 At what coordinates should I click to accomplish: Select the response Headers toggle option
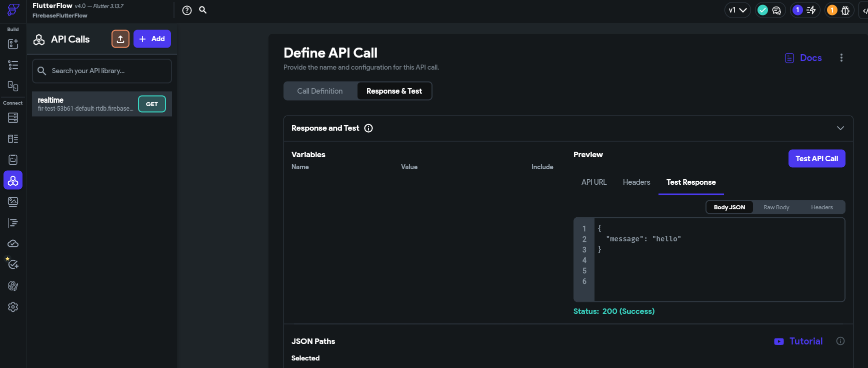[x=822, y=207]
